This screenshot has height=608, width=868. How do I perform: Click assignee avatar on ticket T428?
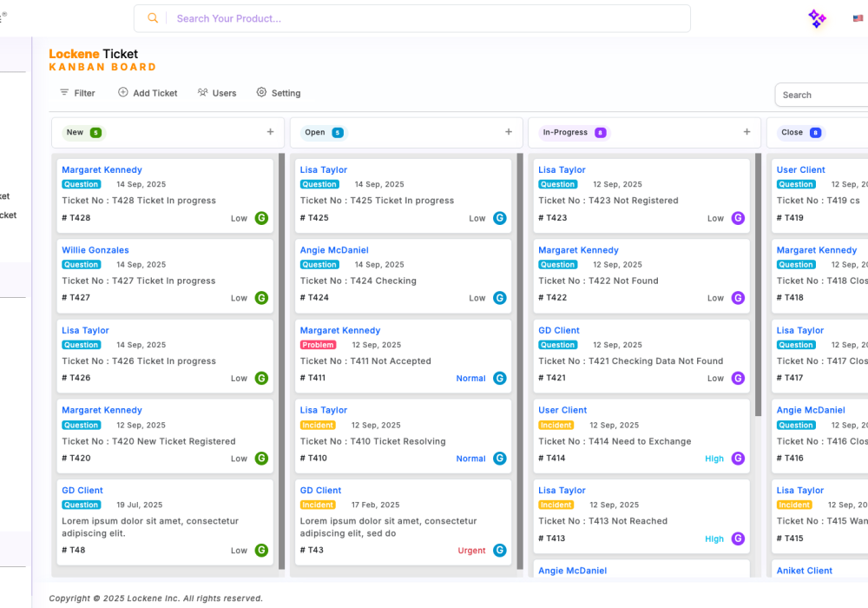tap(261, 218)
